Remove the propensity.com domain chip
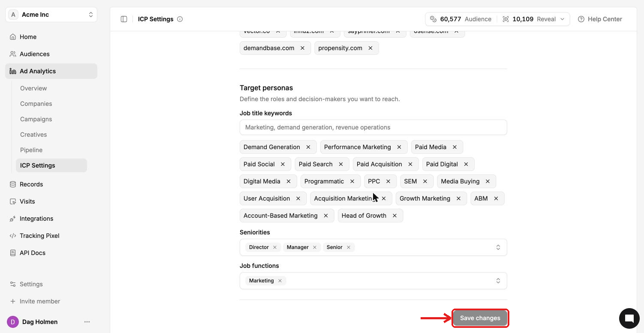 [x=370, y=48]
